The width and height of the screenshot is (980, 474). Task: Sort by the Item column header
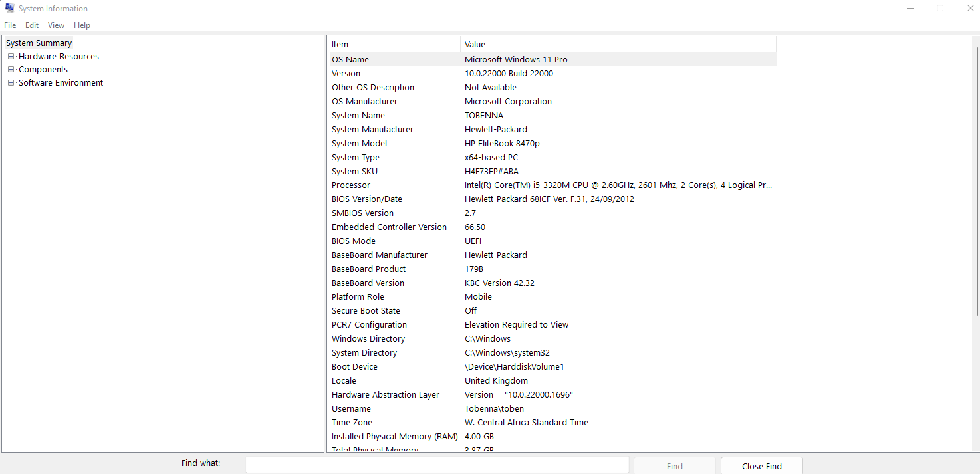point(394,45)
